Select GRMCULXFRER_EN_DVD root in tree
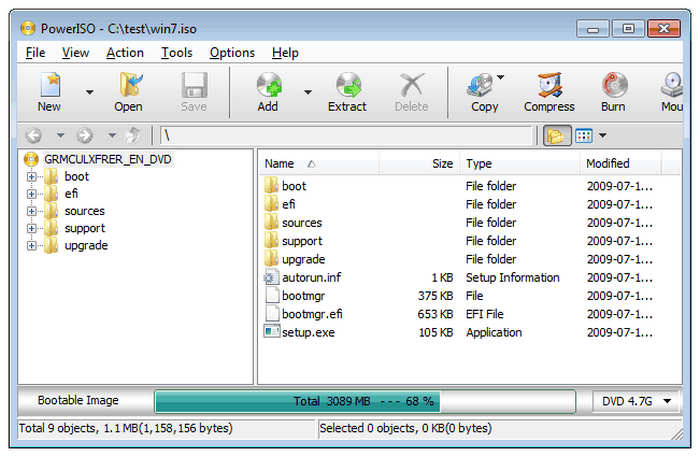700x457 pixels. point(108,159)
